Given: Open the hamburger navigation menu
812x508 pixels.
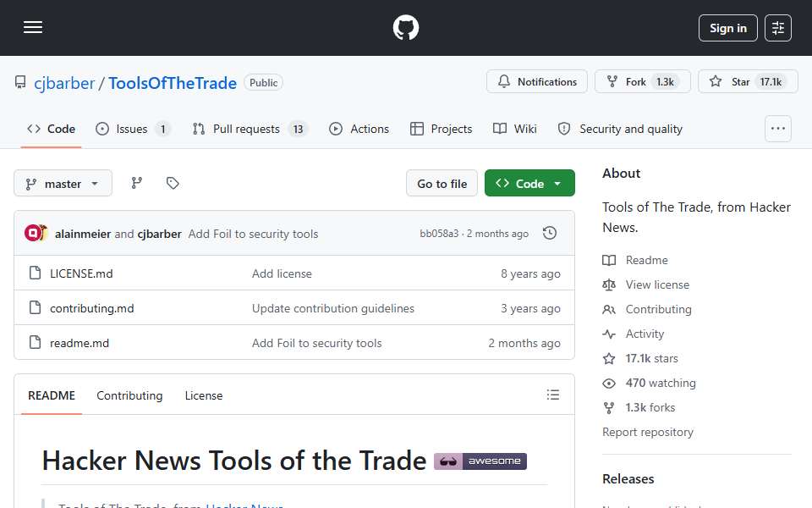Looking at the screenshot, I should (x=33, y=27).
